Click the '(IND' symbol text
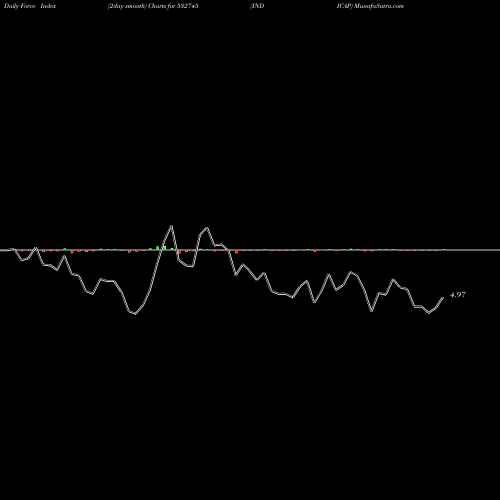The image size is (500, 500). pos(257,6)
